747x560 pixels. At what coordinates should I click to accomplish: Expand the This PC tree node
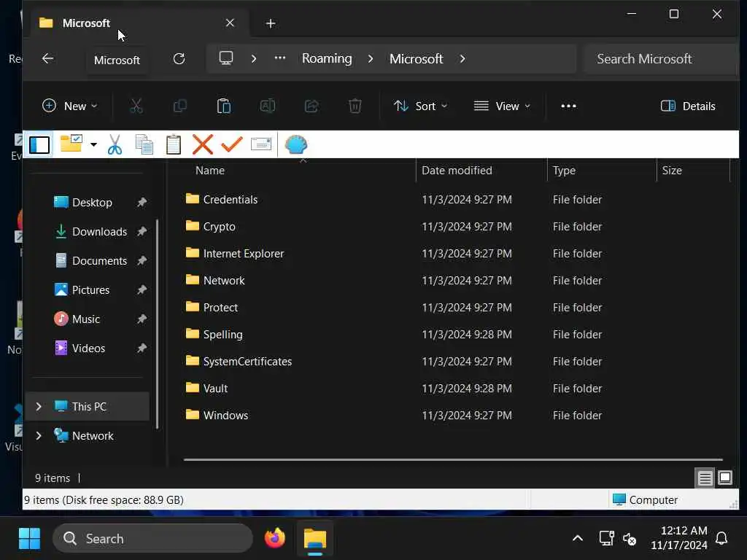[39, 407]
